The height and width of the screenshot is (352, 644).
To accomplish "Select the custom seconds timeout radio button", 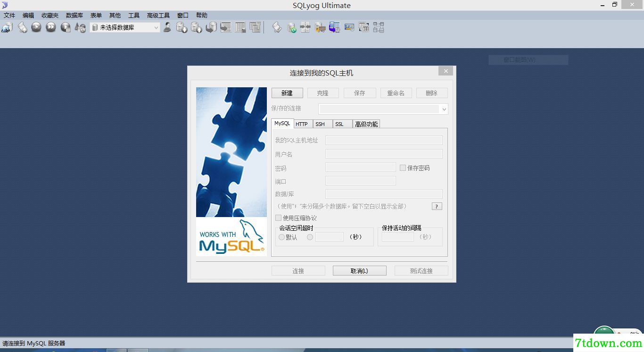I will pos(310,237).
